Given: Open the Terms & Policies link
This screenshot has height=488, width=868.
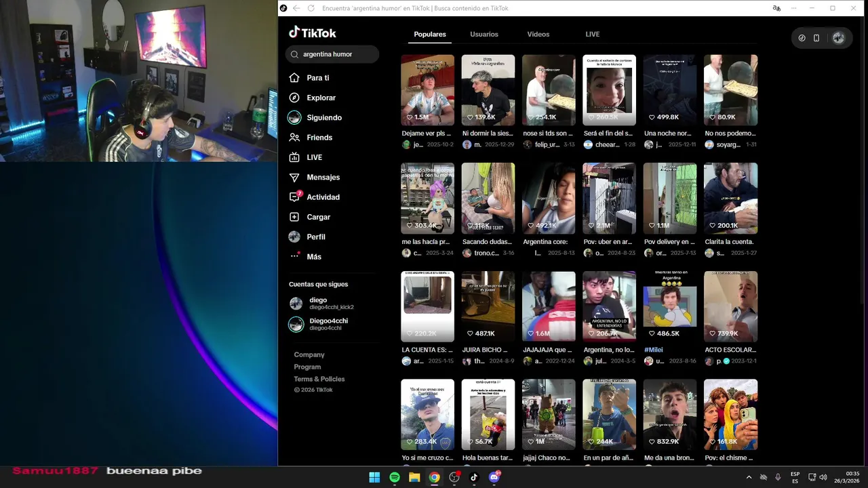Looking at the screenshot, I should pyautogui.click(x=319, y=379).
